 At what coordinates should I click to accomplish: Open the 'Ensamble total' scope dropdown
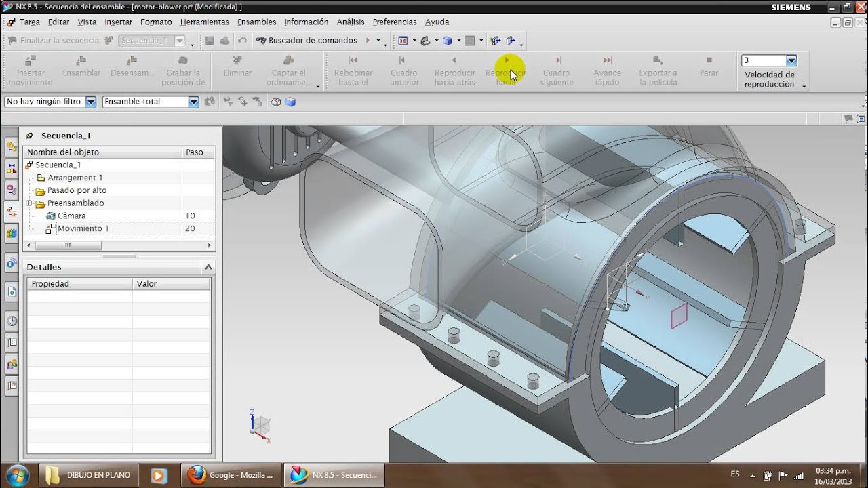click(x=193, y=102)
